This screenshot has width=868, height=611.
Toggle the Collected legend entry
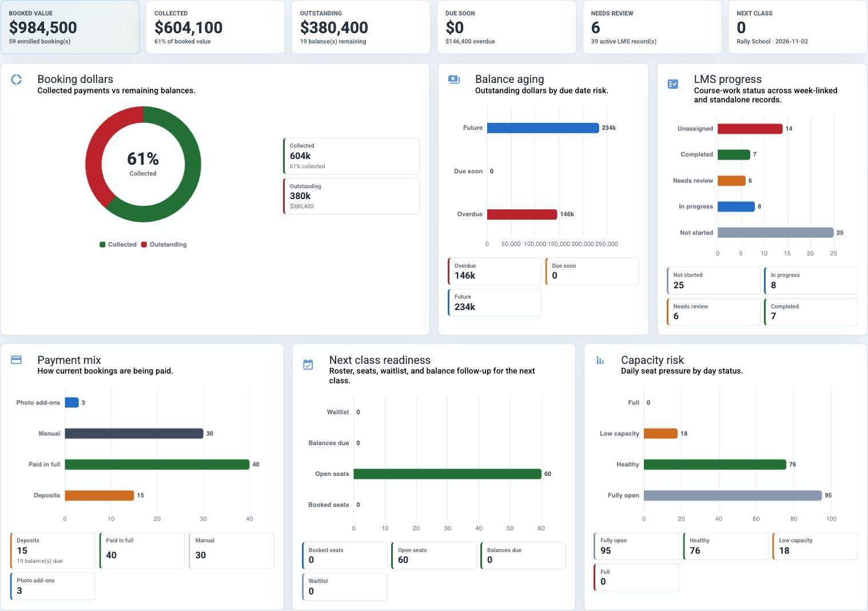click(118, 244)
